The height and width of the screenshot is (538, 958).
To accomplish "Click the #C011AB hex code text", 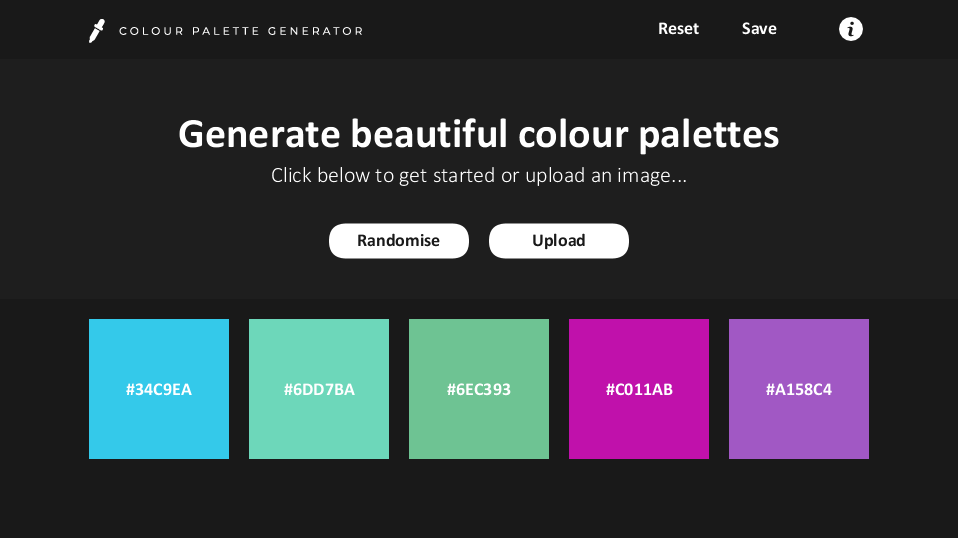I will [x=639, y=390].
